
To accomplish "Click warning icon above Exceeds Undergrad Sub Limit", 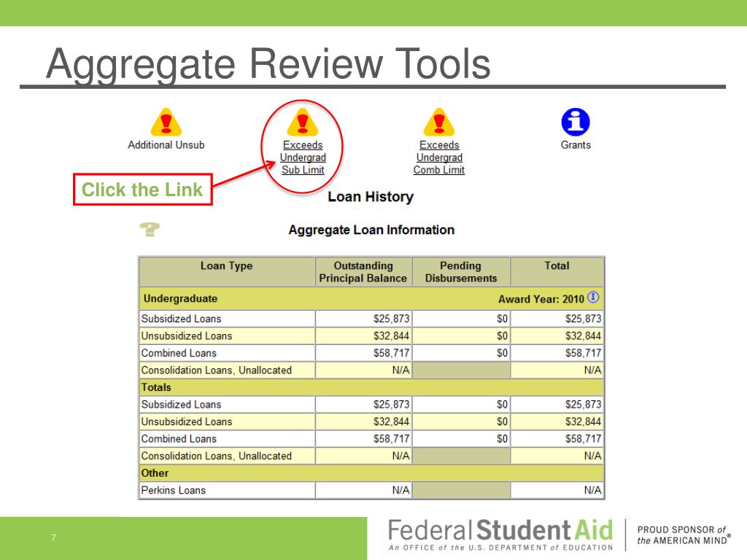I will [x=303, y=122].
